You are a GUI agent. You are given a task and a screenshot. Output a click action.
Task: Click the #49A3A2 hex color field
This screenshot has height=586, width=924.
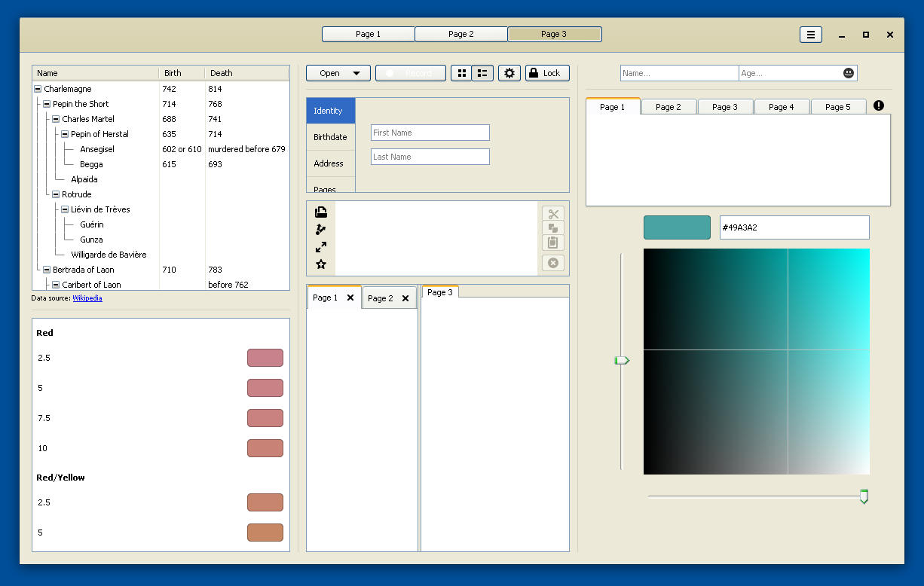[x=794, y=227]
